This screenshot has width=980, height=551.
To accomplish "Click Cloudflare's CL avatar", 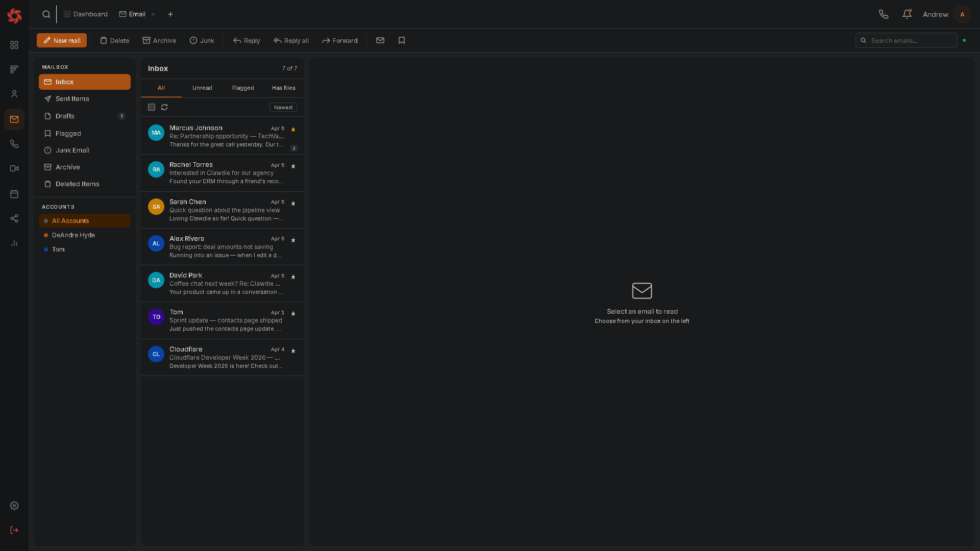I will pyautogui.click(x=156, y=354).
